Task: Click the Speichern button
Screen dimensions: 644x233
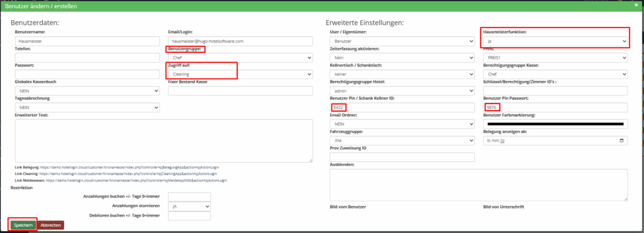Action: click(x=23, y=225)
